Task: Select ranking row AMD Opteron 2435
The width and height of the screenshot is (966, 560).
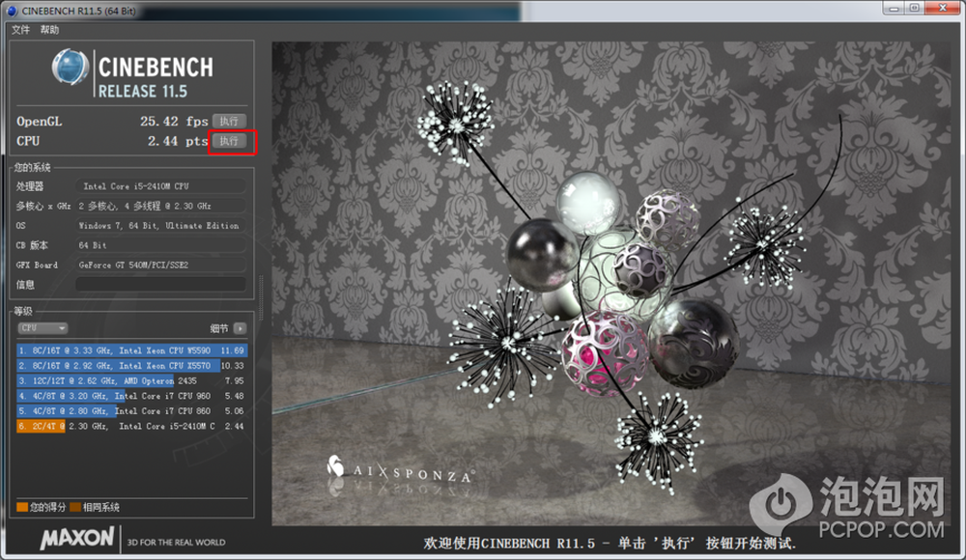Action: tap(131, 380)
